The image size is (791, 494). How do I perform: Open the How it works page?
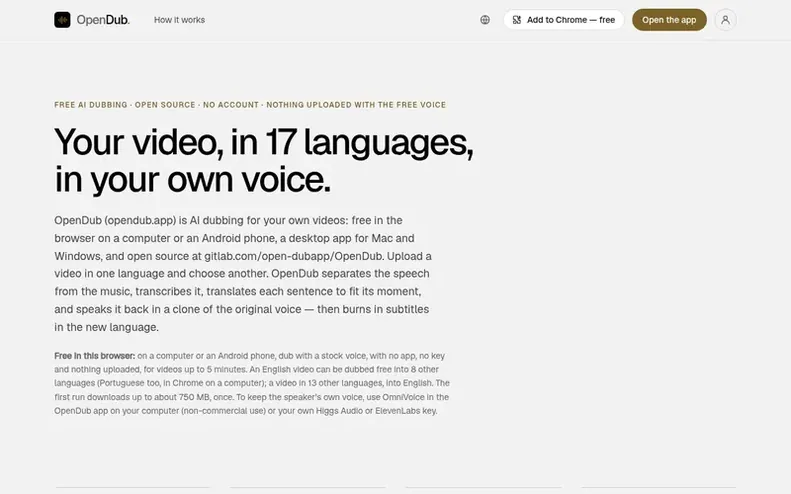[x=179, y=20]
